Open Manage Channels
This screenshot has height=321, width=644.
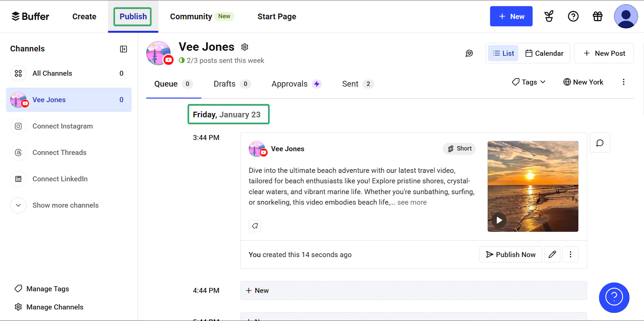[x=49, y=307]
